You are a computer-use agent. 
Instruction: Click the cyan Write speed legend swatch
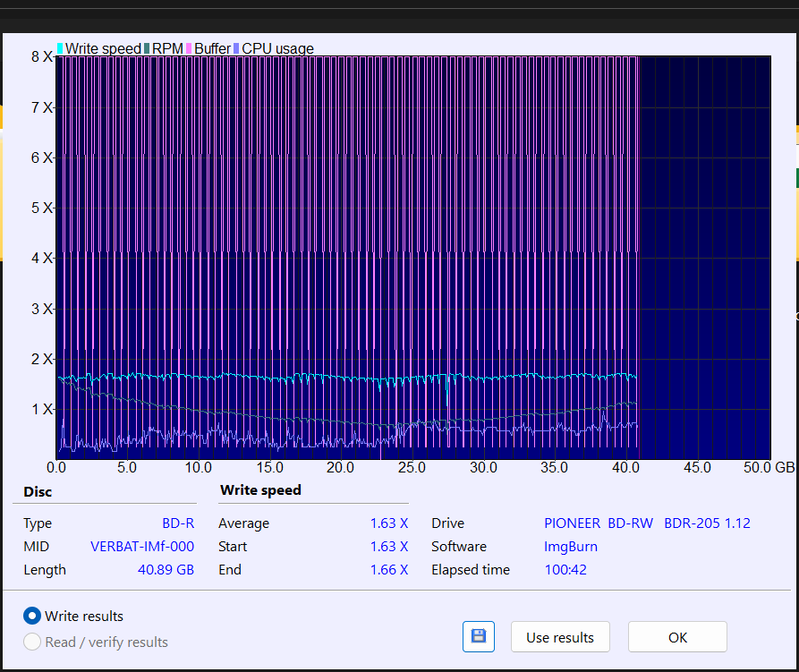click(x=61, y=48)
